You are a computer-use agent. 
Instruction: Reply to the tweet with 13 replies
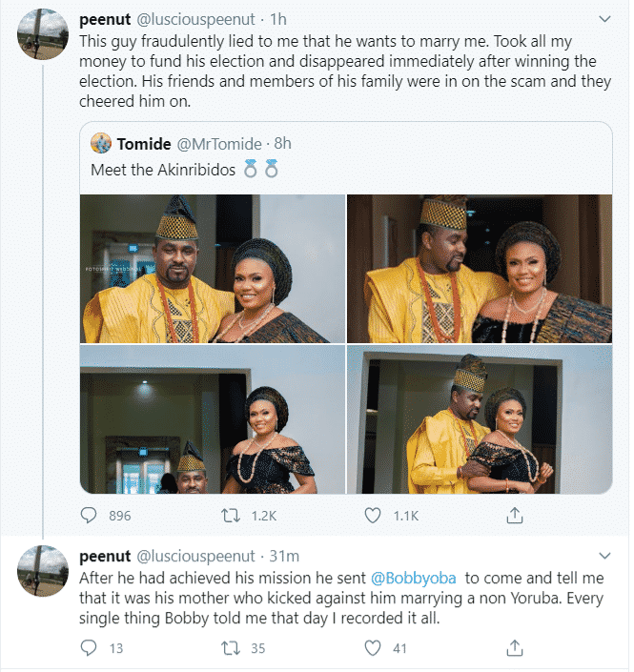89,648
